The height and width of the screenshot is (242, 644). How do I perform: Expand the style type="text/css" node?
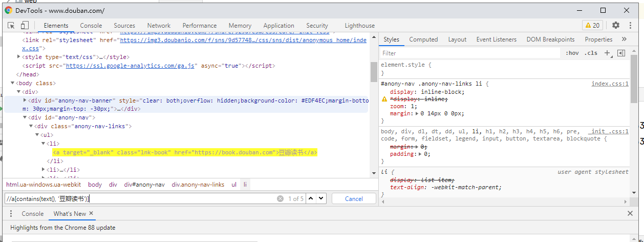[19, 57]
